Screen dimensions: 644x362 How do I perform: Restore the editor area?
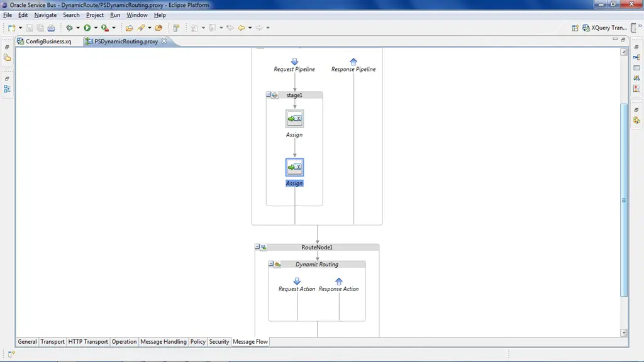pyautogui.click(x=623, y=40)
